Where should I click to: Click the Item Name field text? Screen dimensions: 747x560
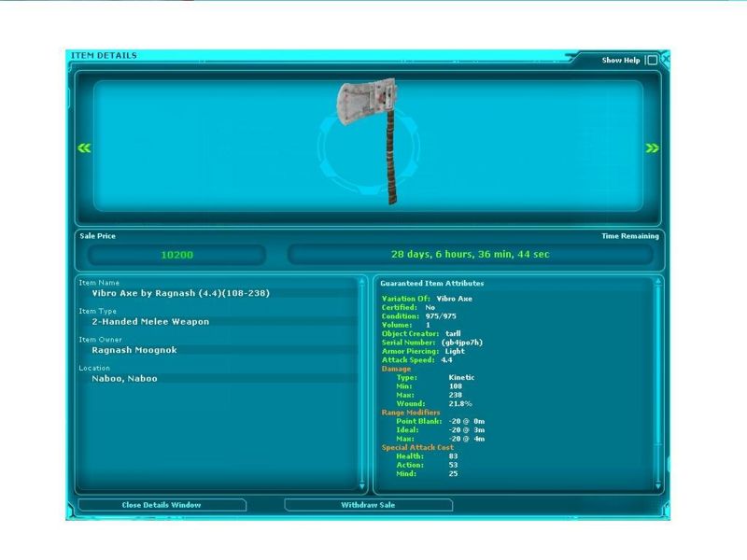pos(180,293)
